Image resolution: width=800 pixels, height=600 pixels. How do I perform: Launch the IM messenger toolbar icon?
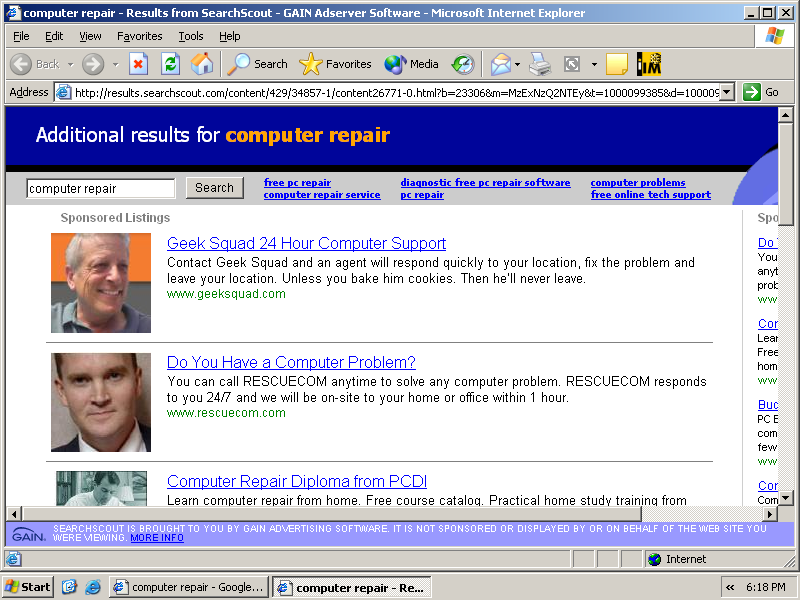coord(649,64)
